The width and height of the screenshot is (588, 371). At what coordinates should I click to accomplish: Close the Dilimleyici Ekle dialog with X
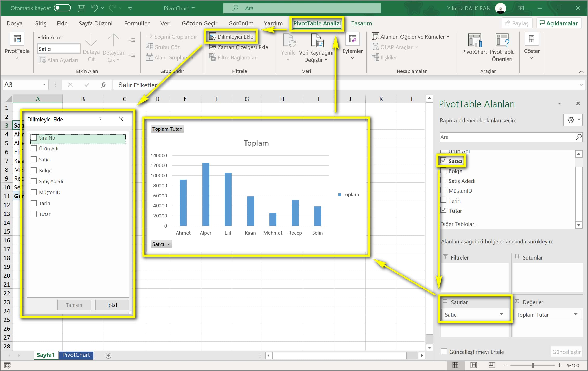click(x=121, y=119)
